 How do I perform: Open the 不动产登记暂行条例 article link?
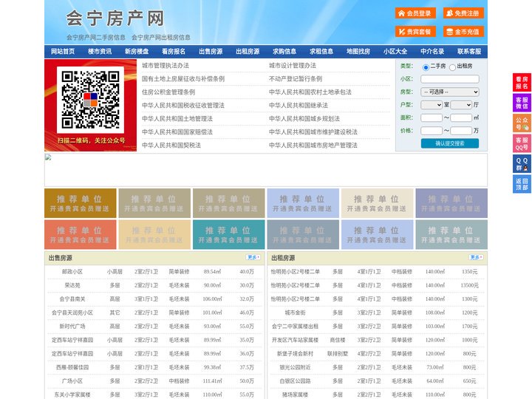pyautogui.click(x=296, y=79)
